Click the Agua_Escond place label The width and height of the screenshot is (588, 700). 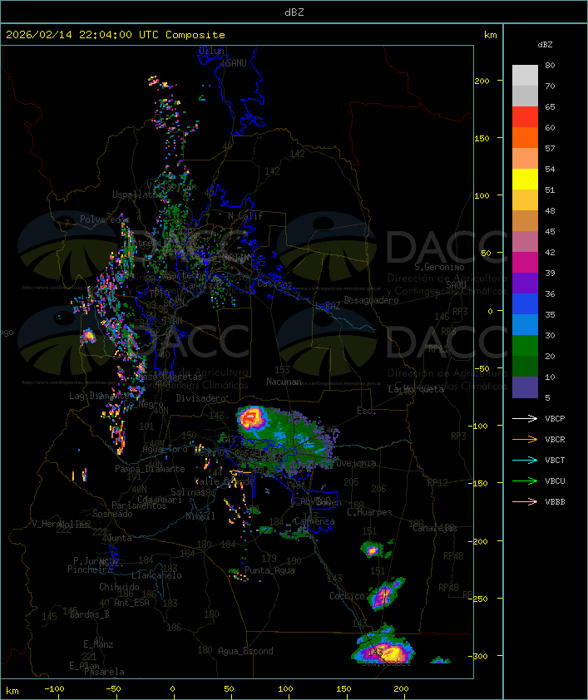coord(245,651)
